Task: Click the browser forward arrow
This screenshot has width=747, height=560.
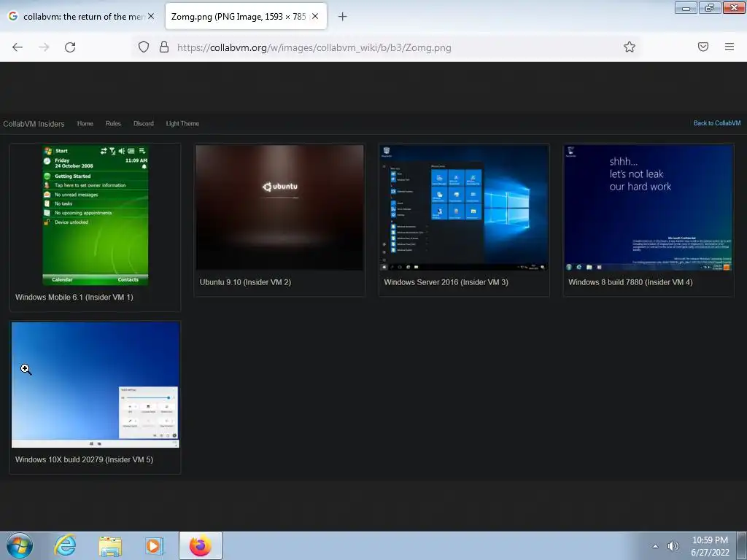Action: coord(44,47)
